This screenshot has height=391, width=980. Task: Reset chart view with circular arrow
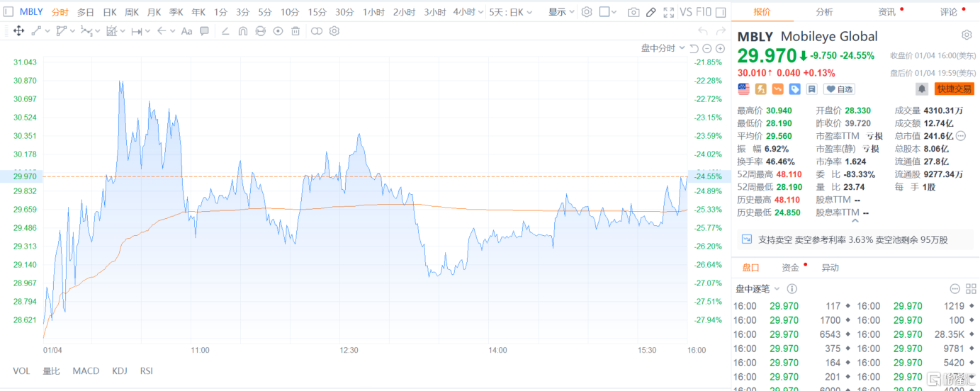click(694, 48)
